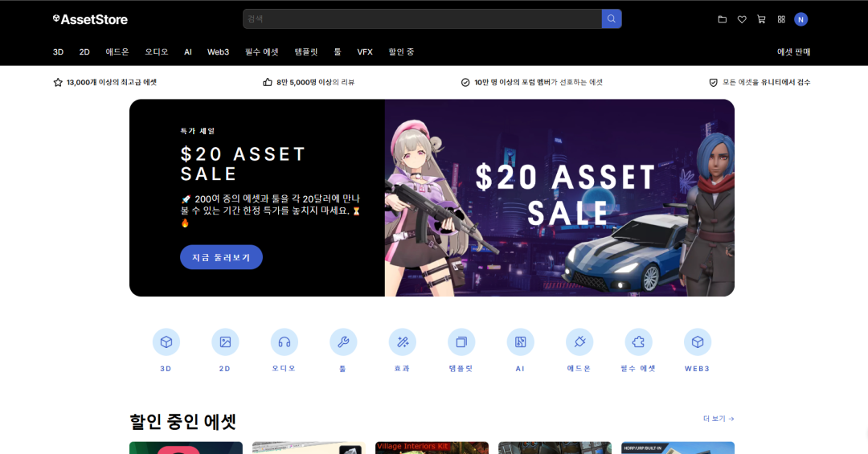Image resolution: width=868 pixels, height=454 pixels.
Task: Open the AI navigation menu
Action: pyautogui.click(x=187, y=52)
